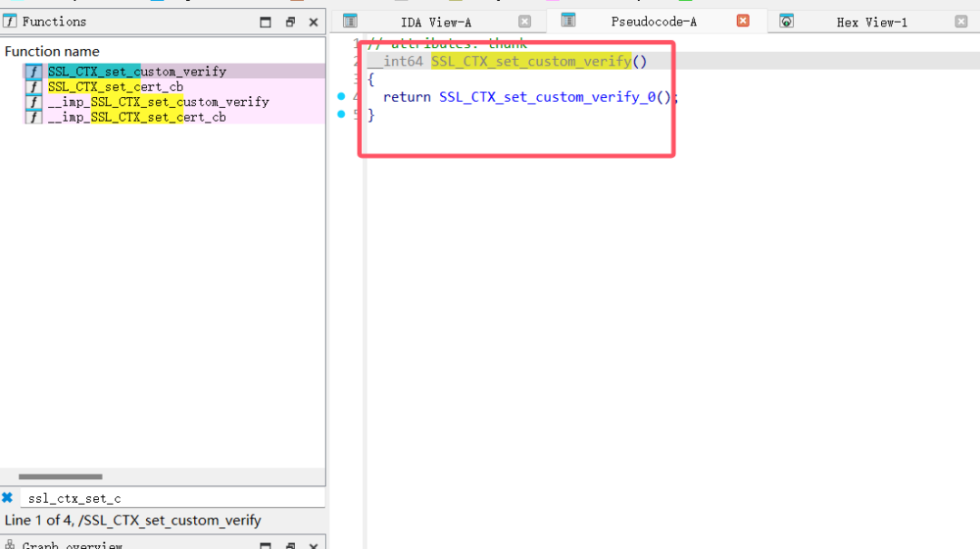This screenshot has height=549, width=980.
Task: Click the IDA View-A tab icon
Action: point(350,21)
